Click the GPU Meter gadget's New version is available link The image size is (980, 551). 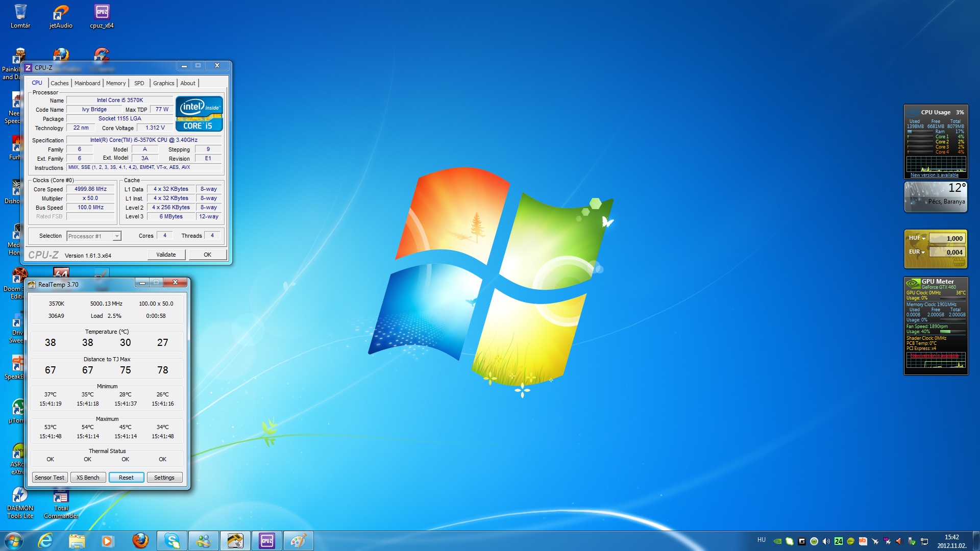[x=935, y=356]
